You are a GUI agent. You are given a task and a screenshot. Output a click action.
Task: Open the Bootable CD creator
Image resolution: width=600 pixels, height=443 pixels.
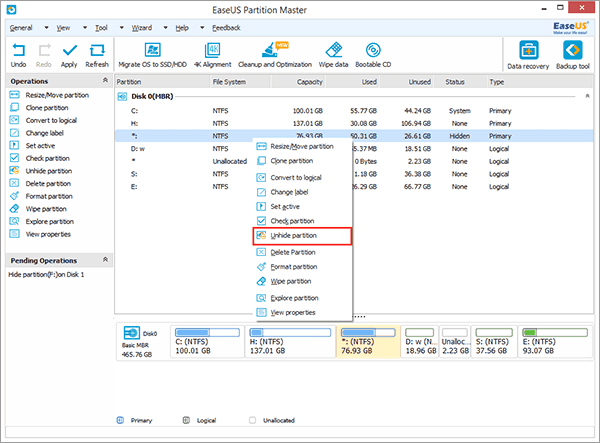tap(373, 55)
